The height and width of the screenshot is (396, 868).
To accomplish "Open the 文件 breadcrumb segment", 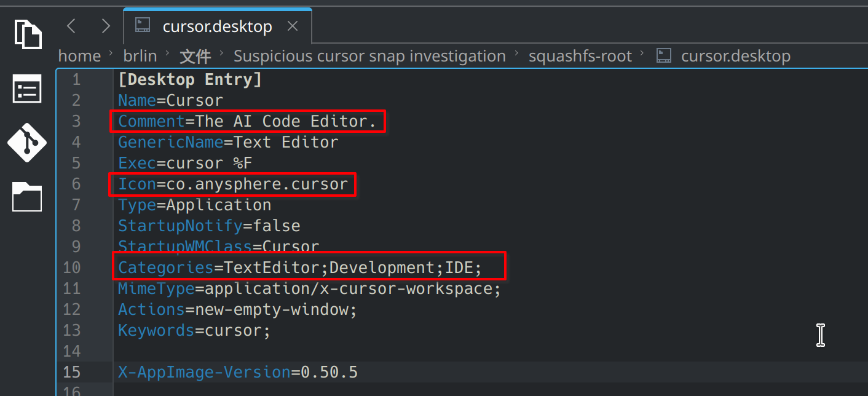I will [195, 57].
